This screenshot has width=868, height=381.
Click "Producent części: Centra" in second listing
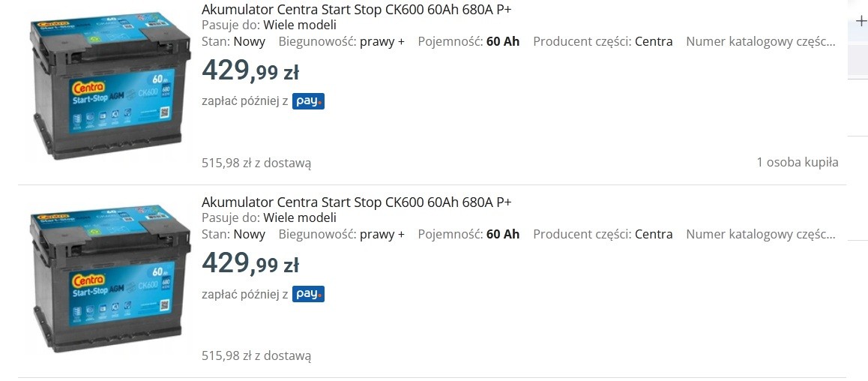pos(603,235)
